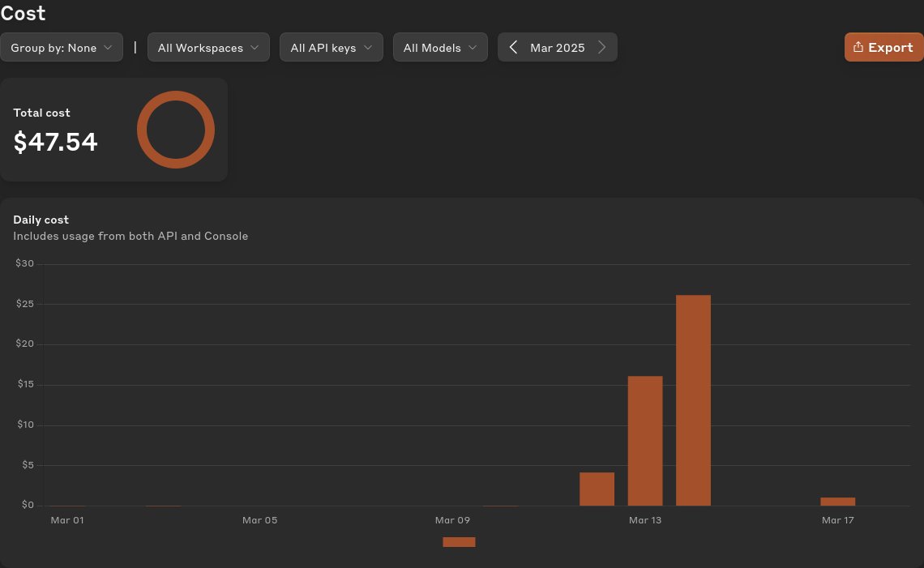Click the $25 y-axis label
This screenshot has height=568, width=924.
coord(25,304)
